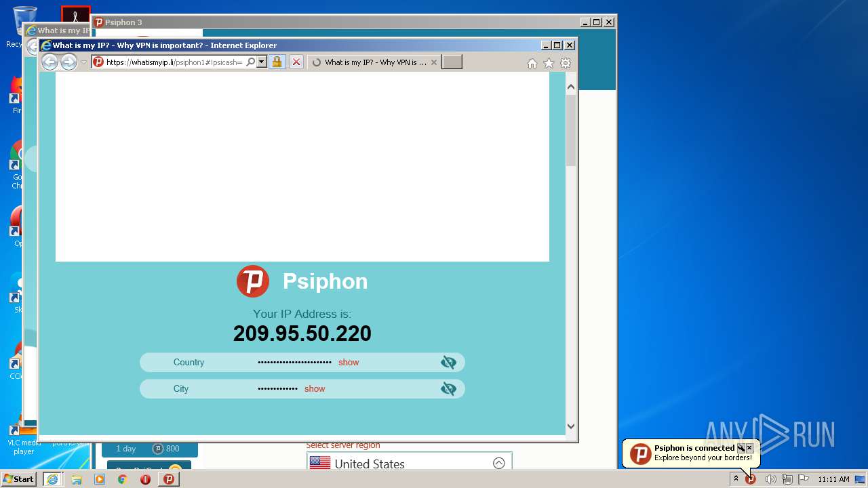Open a new blank tab
Viewport: 868px width, 488px height.
coord(452,62)
